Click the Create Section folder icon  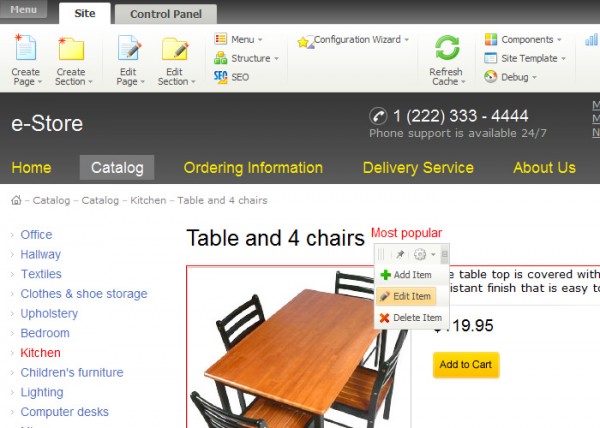pyautogui.click(x=71, y=48)
